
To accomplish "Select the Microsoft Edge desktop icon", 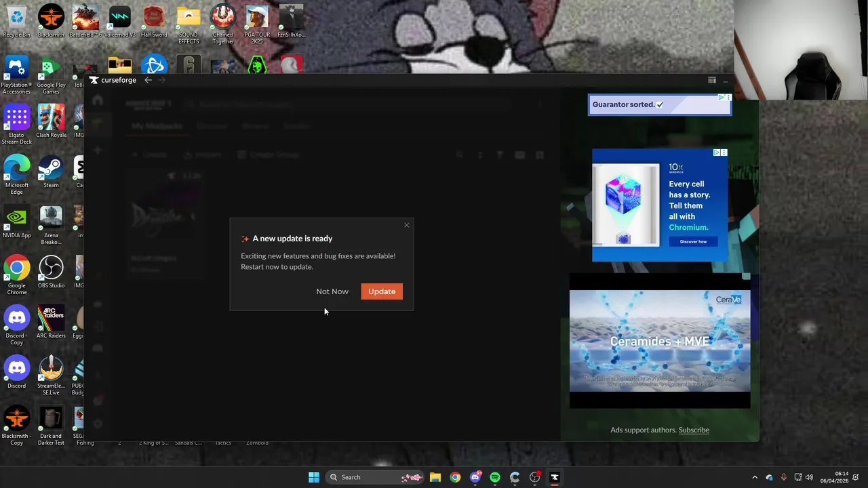I will pyautogui.click(x=16, y=176).
